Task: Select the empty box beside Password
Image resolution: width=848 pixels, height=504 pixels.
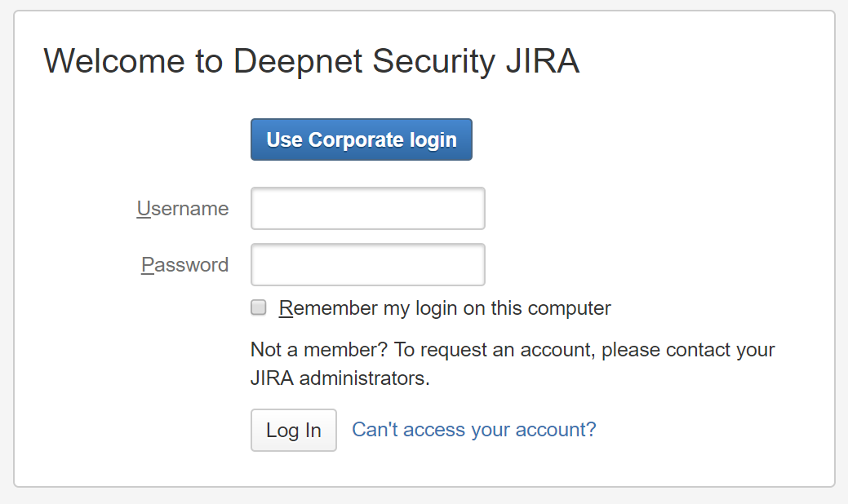Action: tap(367, 265)
